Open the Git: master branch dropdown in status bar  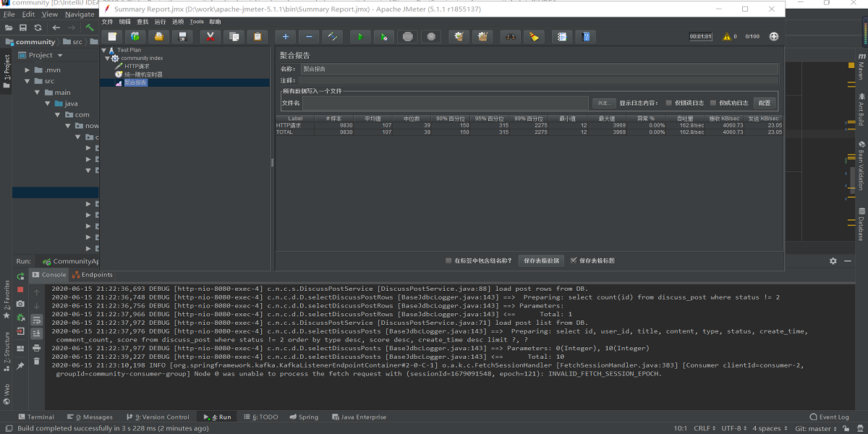814,428
